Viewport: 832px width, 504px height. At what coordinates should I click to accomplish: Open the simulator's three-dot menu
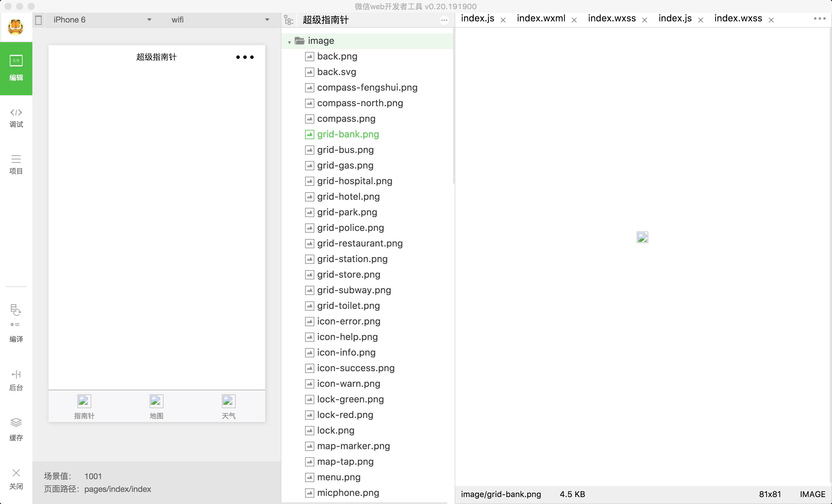(245, 57)
